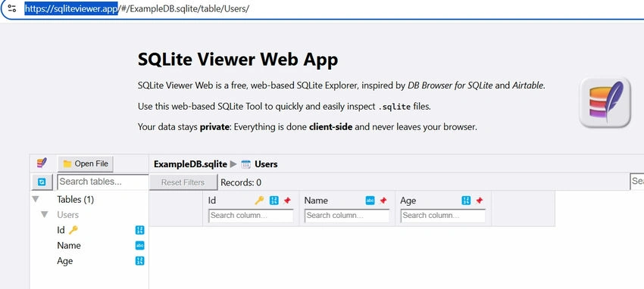
Task: Click the refresh tables icon button
Action: [42, 182]
